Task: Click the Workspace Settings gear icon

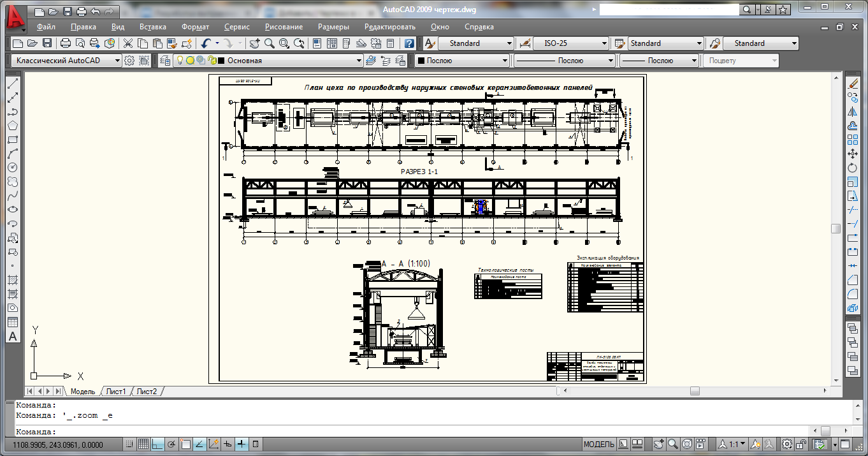Action: (129, 61)
